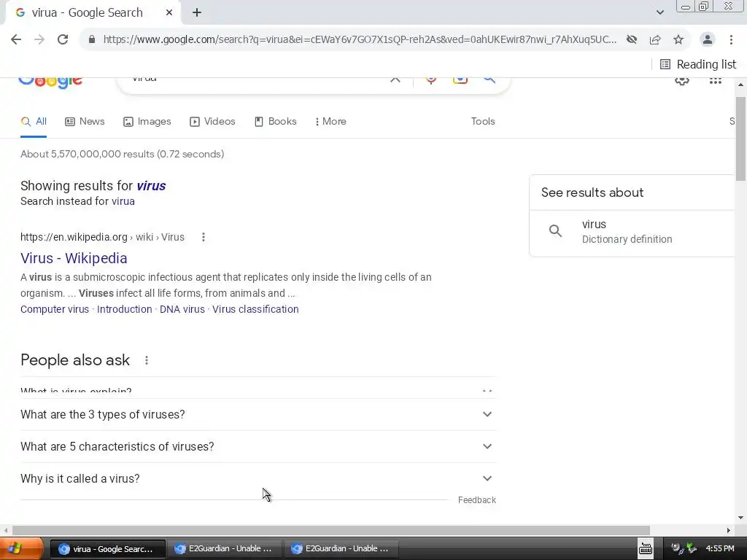Open virus Dictionary definition result
This screenshot has width=747, height=560.
632,232
